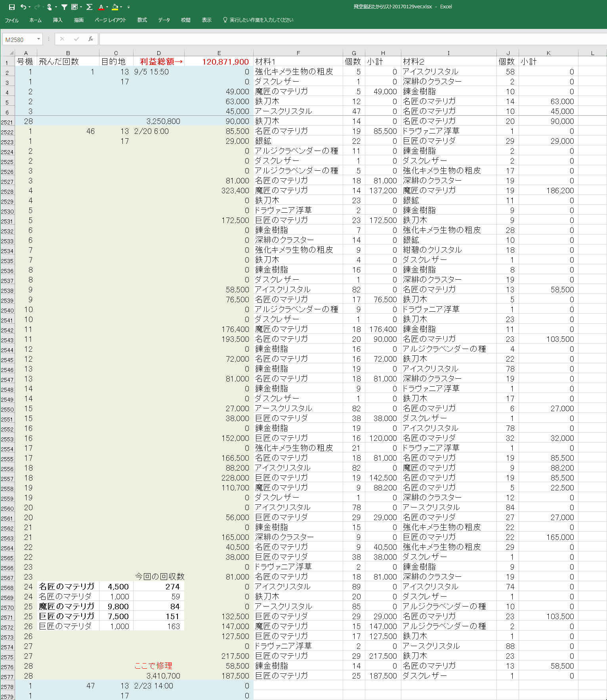Viewport: 607px width, 700px height.
Task: Click the Insert Function fx icon
Action: 91,39
